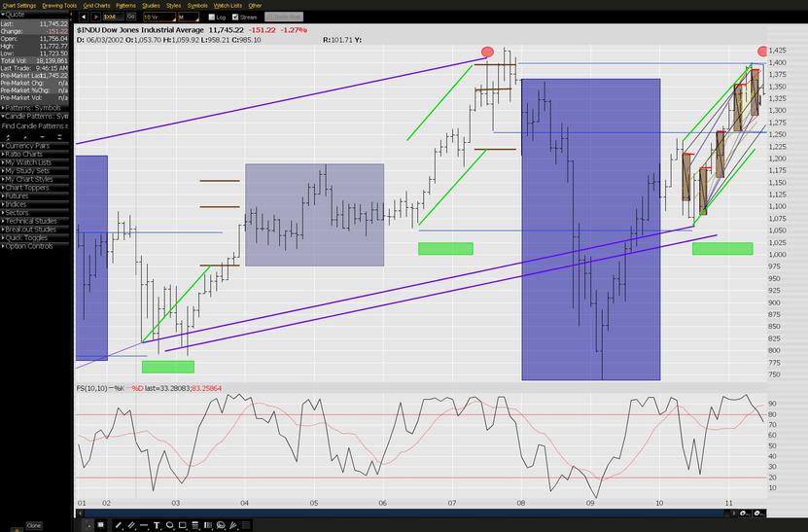The width and height of the screenshot is (808, 532).
Task: Enable the Log scale checkbox
Action: [x=211, y=17]
